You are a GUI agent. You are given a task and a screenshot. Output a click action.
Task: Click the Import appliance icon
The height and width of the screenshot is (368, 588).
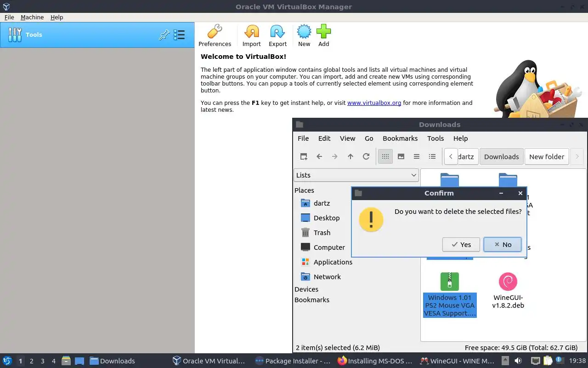tap(251, 36)
